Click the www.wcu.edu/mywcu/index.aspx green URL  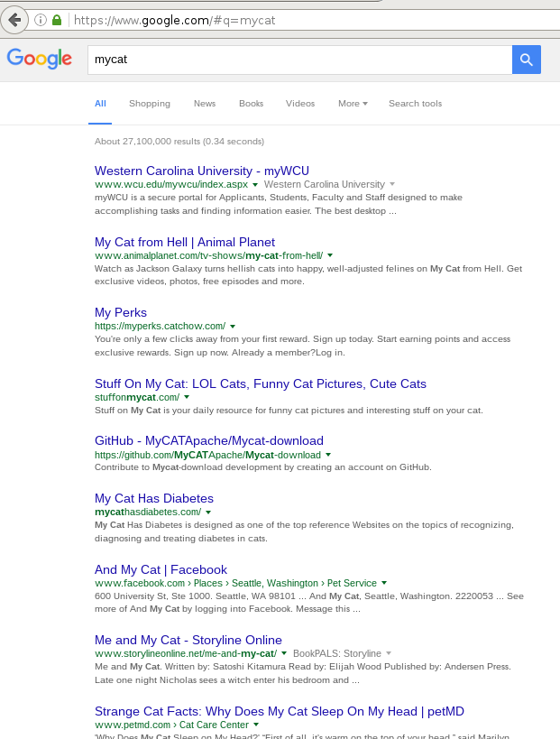pos(171,184)
